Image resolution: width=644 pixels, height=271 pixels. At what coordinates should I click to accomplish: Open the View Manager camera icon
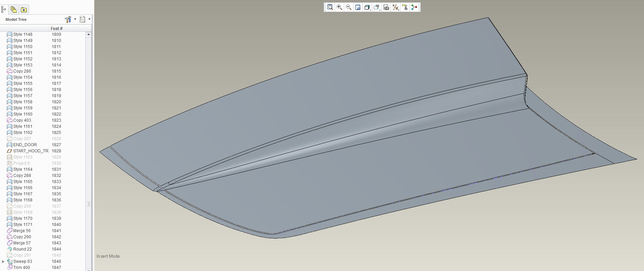386,7
